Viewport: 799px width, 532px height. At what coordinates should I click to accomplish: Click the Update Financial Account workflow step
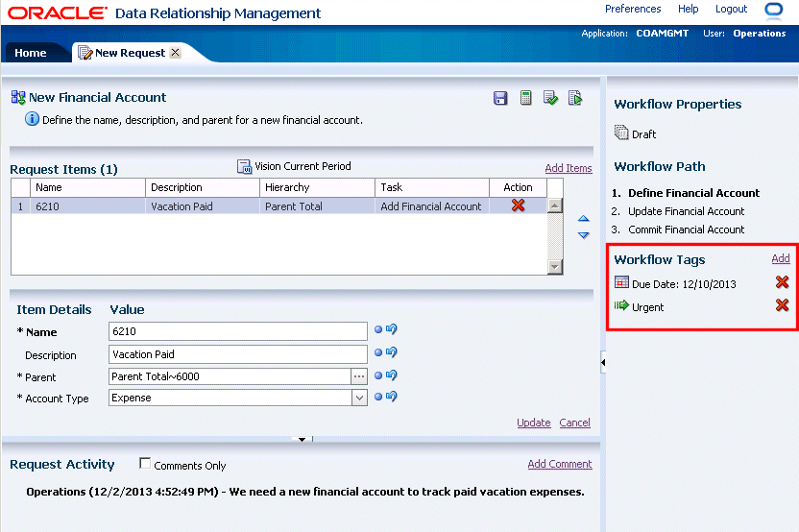(686, 211)
